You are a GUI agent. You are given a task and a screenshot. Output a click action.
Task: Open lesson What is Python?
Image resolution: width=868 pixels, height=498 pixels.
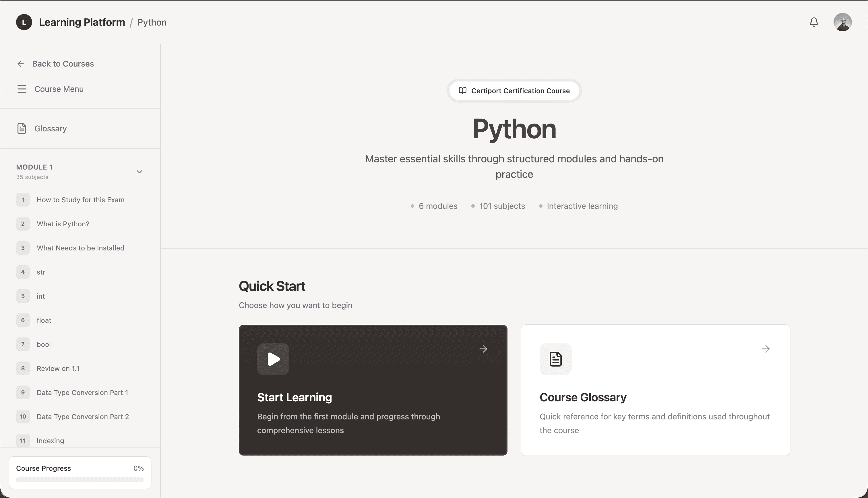pyautogui.click(x=63, y=224)
